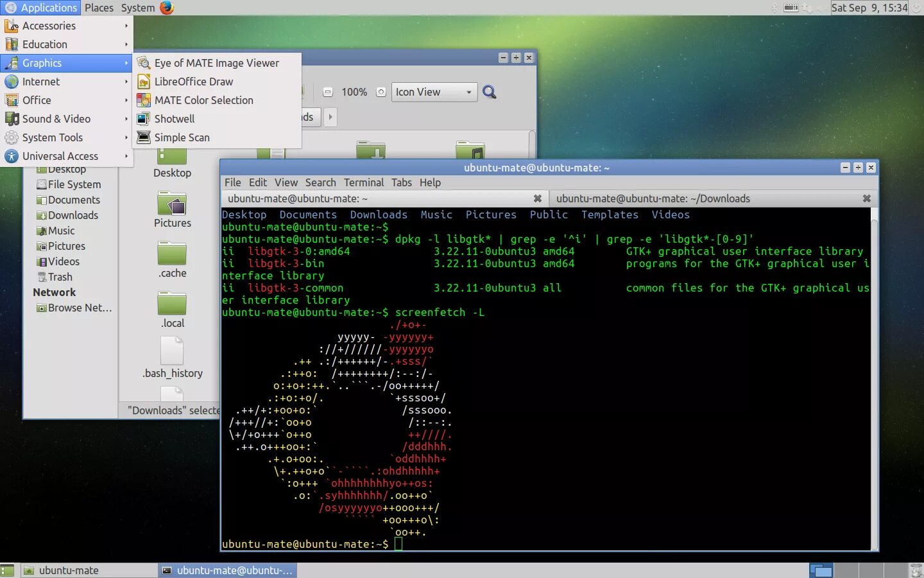Screen dimensions: 924x578
Task: Open the Applications menu
Action: (40, 8)
